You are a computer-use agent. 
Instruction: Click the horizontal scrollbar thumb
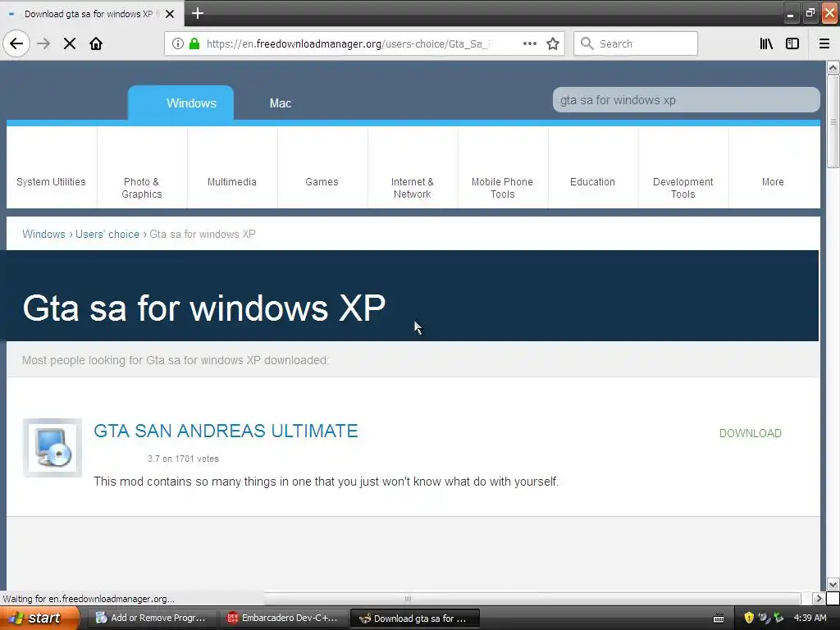408,598
